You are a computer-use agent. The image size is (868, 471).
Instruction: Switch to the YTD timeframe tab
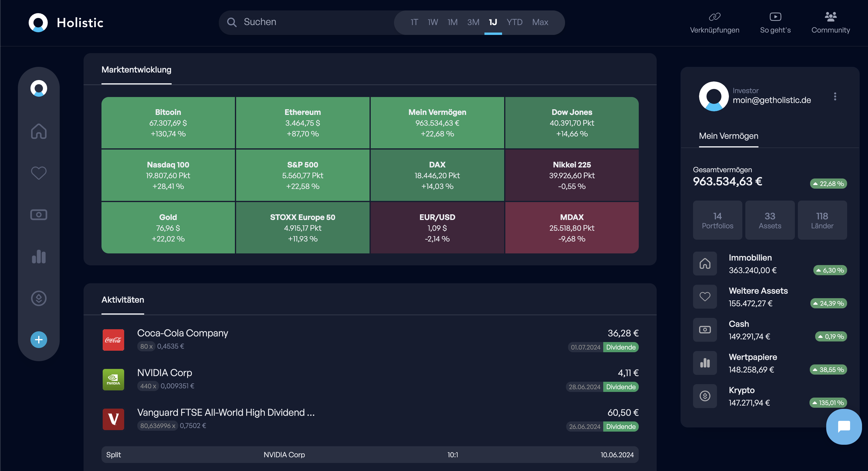[x=514, y=21]
